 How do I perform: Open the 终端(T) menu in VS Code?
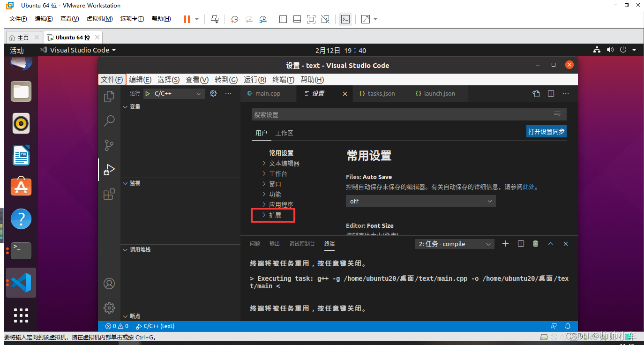284,80
